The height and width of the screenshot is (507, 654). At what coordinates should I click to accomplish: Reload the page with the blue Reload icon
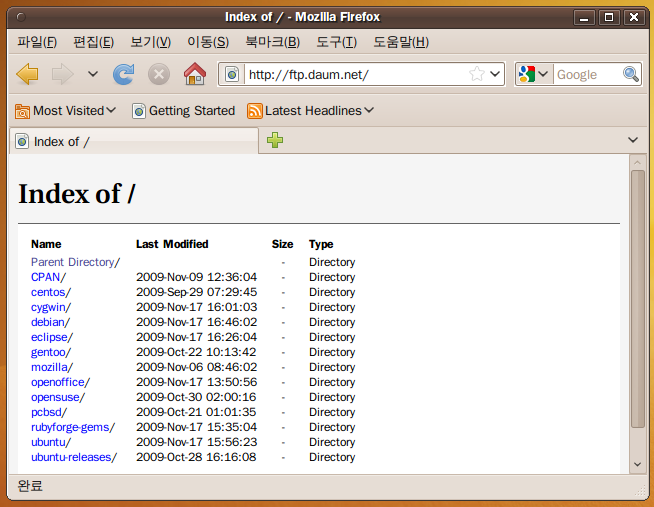[124, 75]
